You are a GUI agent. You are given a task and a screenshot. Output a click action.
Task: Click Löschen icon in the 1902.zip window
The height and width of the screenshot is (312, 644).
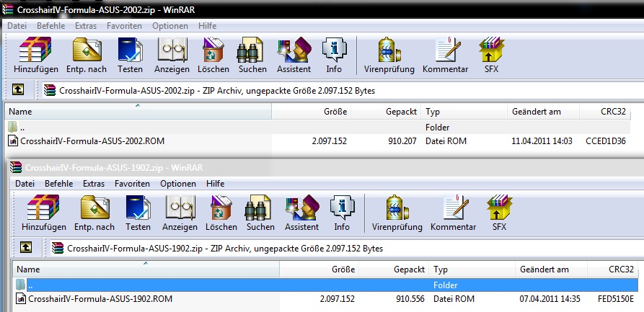point(221,207)
